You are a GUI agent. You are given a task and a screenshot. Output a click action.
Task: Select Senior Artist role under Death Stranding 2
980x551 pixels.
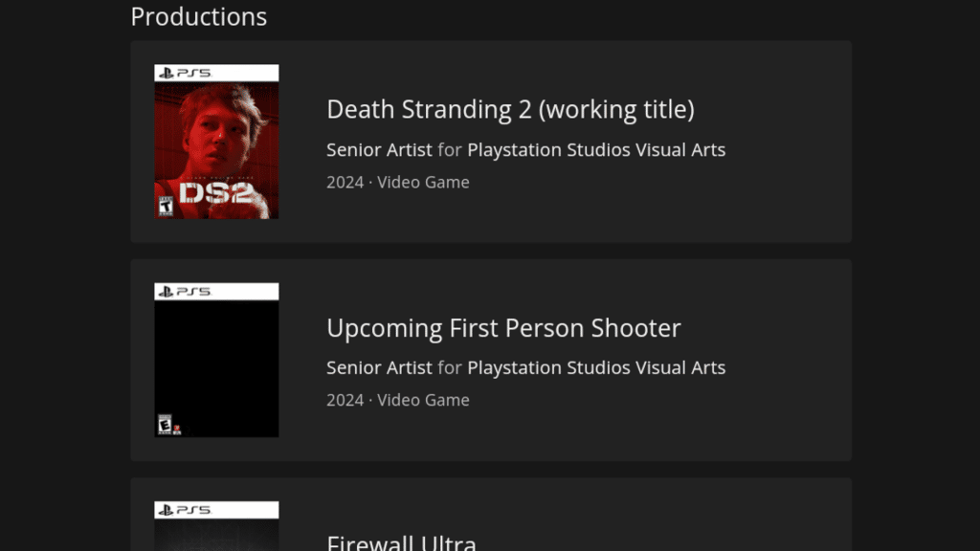(x=379, y=150)
